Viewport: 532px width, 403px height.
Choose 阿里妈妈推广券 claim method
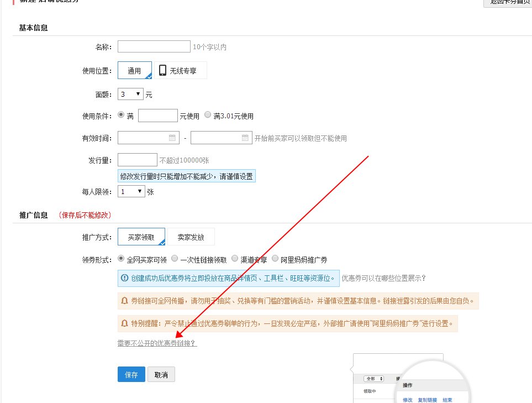click(x=275, y=258)
